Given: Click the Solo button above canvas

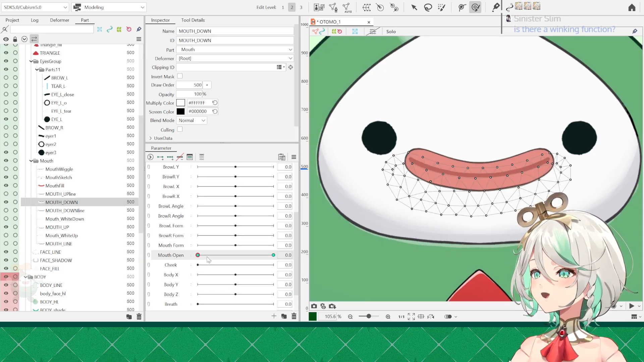Looking at the screenshot, I should [391, 32].
